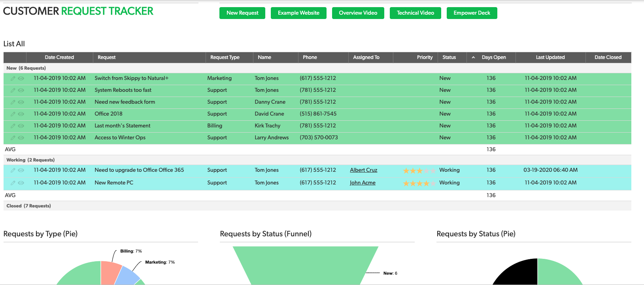Click the '03-19-2020 06:40 AM' last updated cell

550,170
